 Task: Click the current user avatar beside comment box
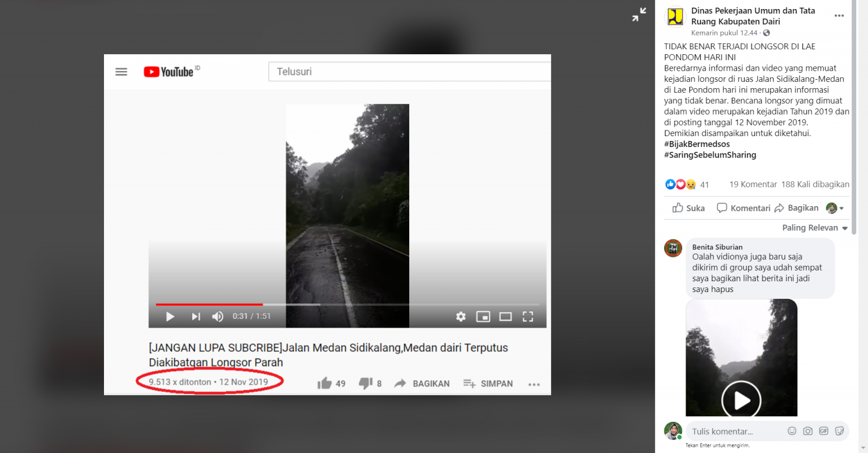point(673,431)
